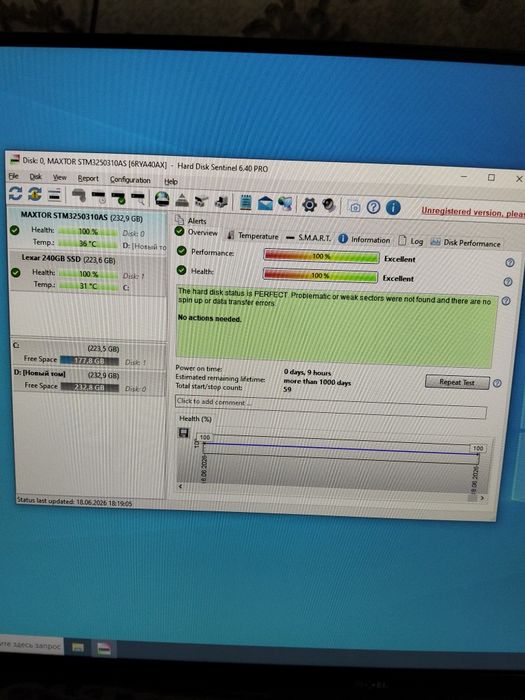Screen dimensions: 525x700
Task: Click the help icon beside the Performance bar
Action: pos(509,262)
